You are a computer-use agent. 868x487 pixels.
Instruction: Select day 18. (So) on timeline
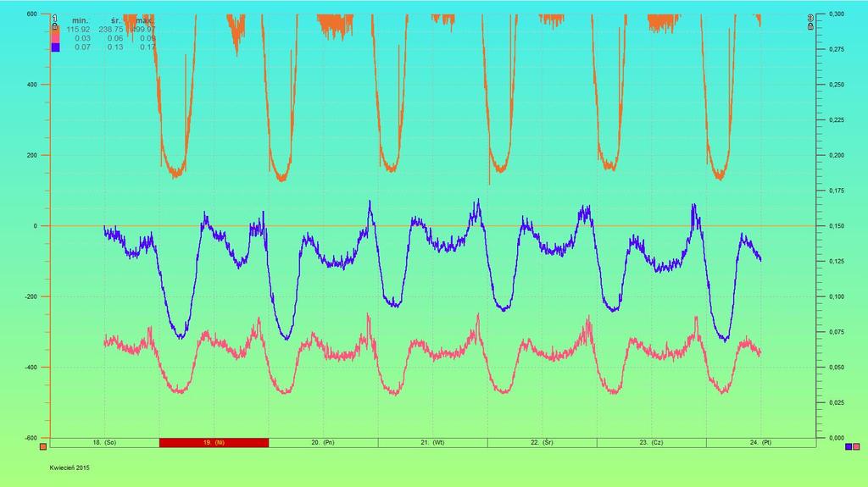[x=104, y=443]
